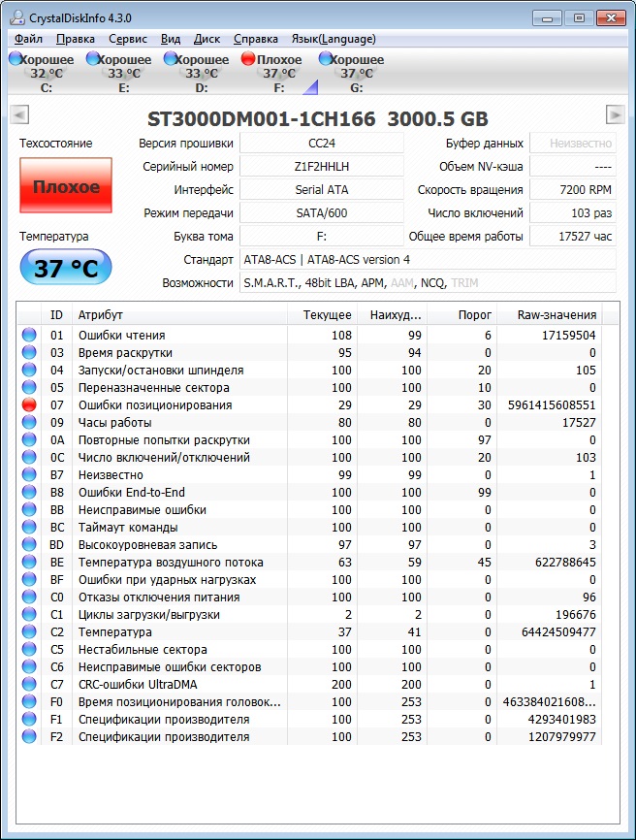636x840 pixels.
Task: Click the Raw-значения column header
Action: [550, 315]
